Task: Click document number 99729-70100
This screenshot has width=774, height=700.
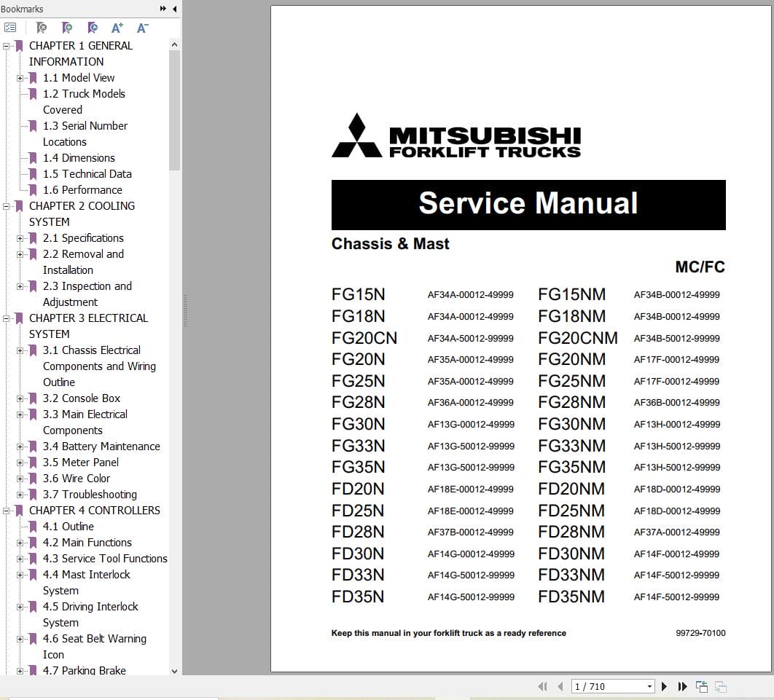Action: tap(700, 633)
